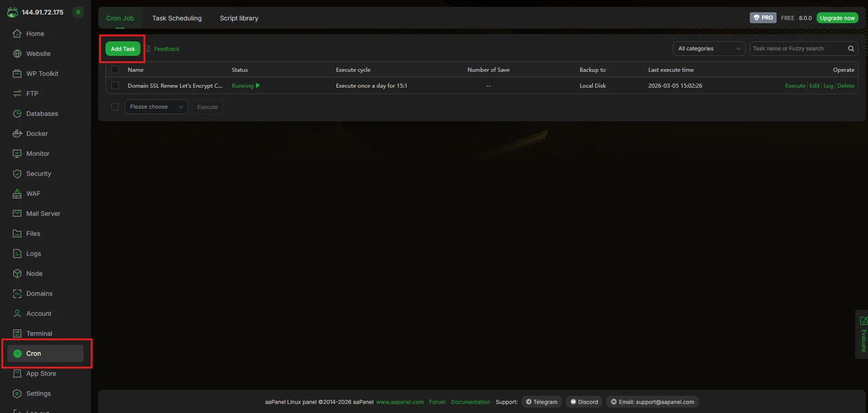The height and width of the screenshot is (413, 868).
Task: Toggle the select-all checkbox in table header
Action: click(115, 70)
